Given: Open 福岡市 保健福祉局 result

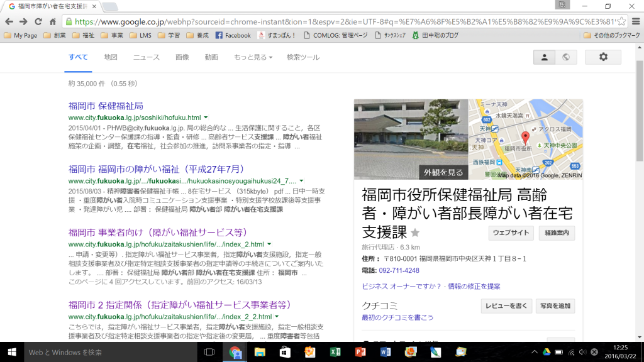Looking at the screenshot, I should pyautogui.click(x=106, y=106).
